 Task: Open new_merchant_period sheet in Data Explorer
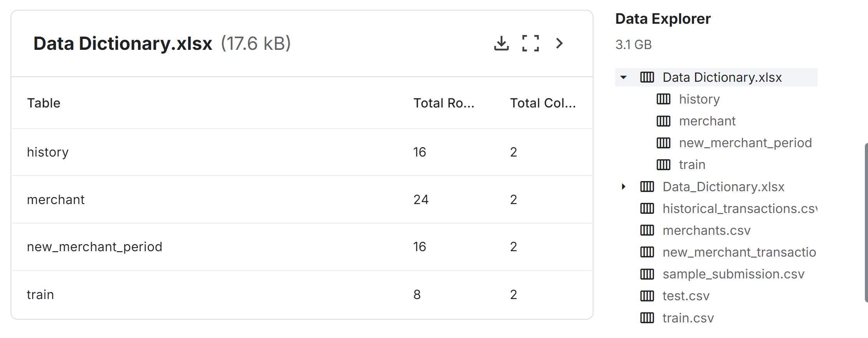745,143
